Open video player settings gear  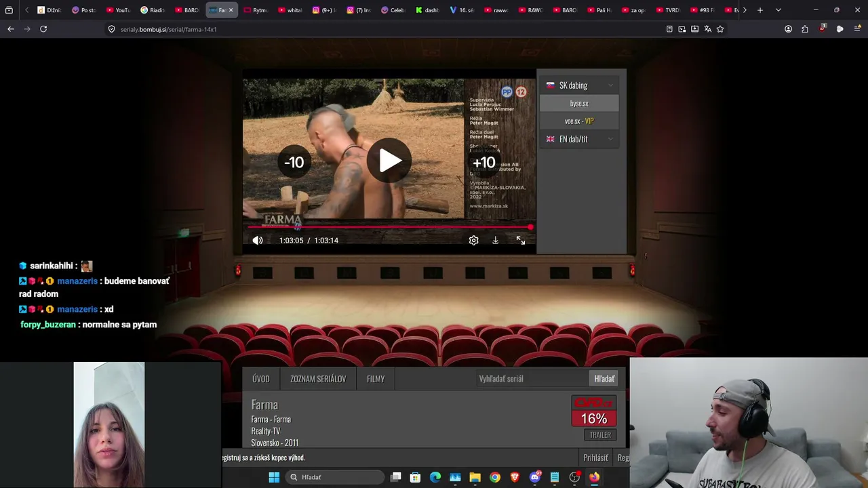[x=473, y=241]
